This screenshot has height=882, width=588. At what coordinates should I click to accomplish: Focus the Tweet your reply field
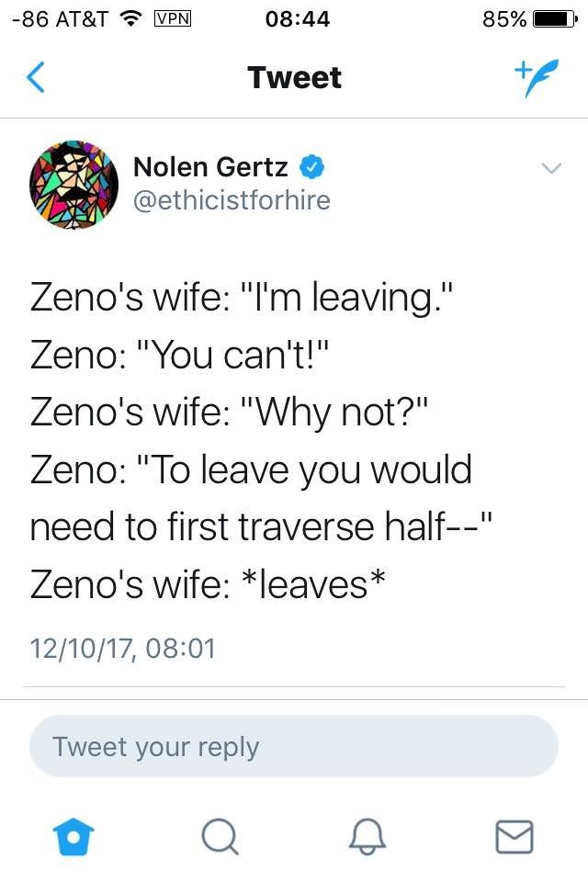(x=294, y=746)
